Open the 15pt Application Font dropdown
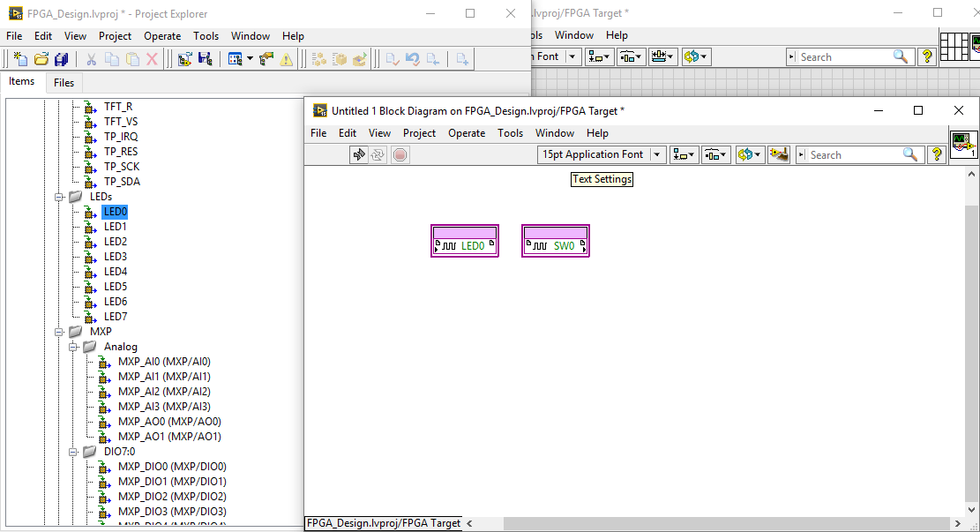The image size is (980, 532). coord(601,154)
